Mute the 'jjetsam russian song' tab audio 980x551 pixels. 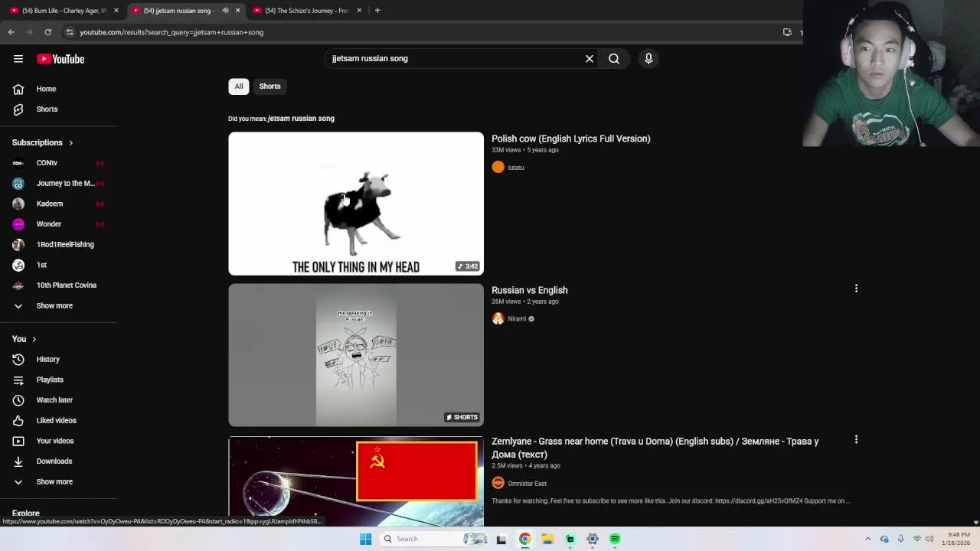pyautogui.click(x=225, y=11)
